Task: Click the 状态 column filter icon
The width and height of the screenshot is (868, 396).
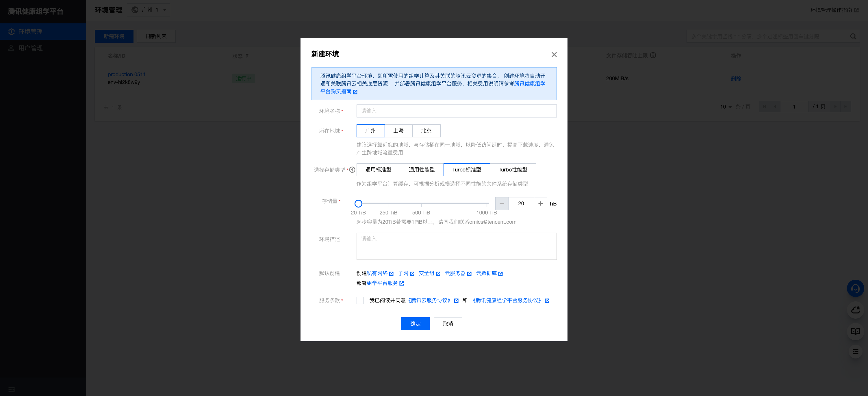Action: (x=247, y=55)
